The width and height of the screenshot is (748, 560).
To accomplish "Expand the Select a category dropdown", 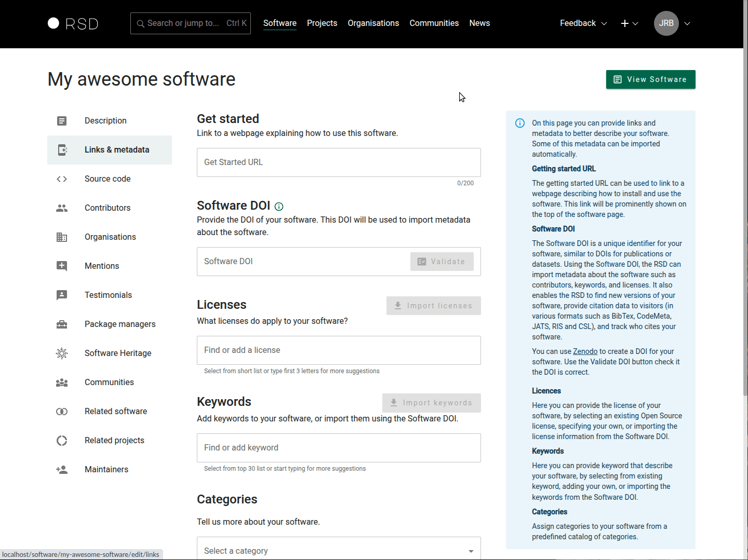I will pos(339,551).
